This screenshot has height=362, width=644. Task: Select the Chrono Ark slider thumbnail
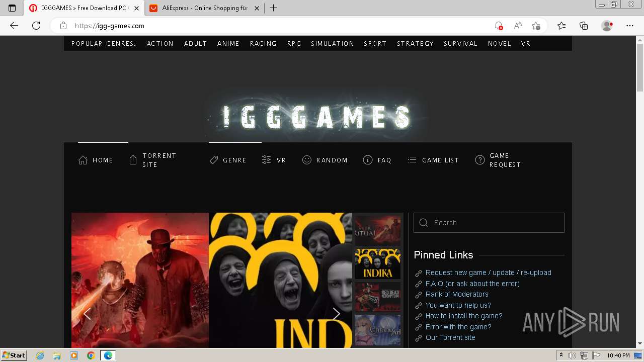click(378, 330)
